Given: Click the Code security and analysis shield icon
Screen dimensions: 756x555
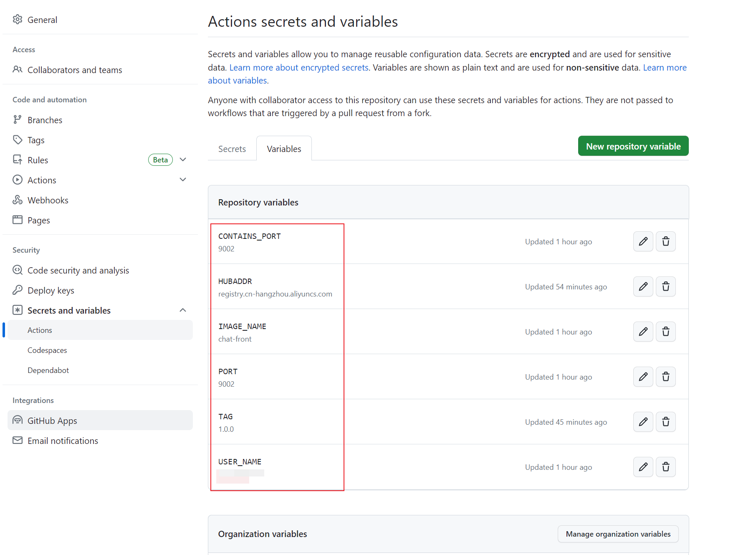Looking at the screenshot, I should pos(18,270).
